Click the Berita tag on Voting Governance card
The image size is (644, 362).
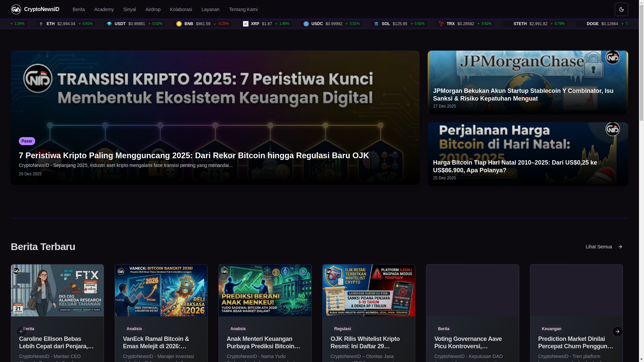[444, 329]
